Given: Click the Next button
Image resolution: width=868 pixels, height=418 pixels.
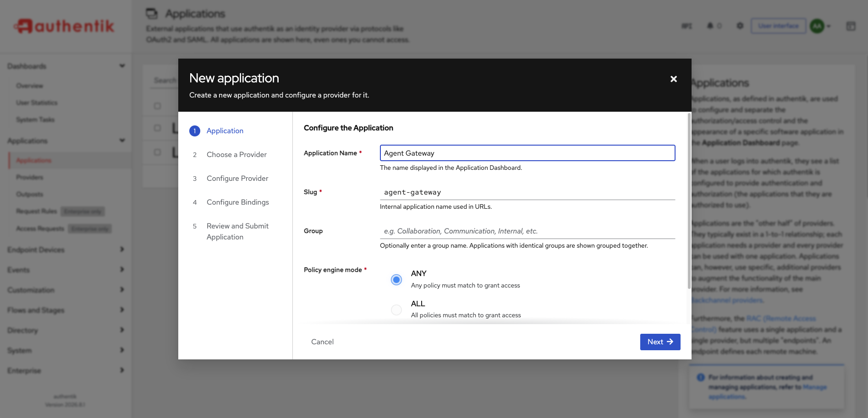Looking at the screenshot, I should 660,342.
